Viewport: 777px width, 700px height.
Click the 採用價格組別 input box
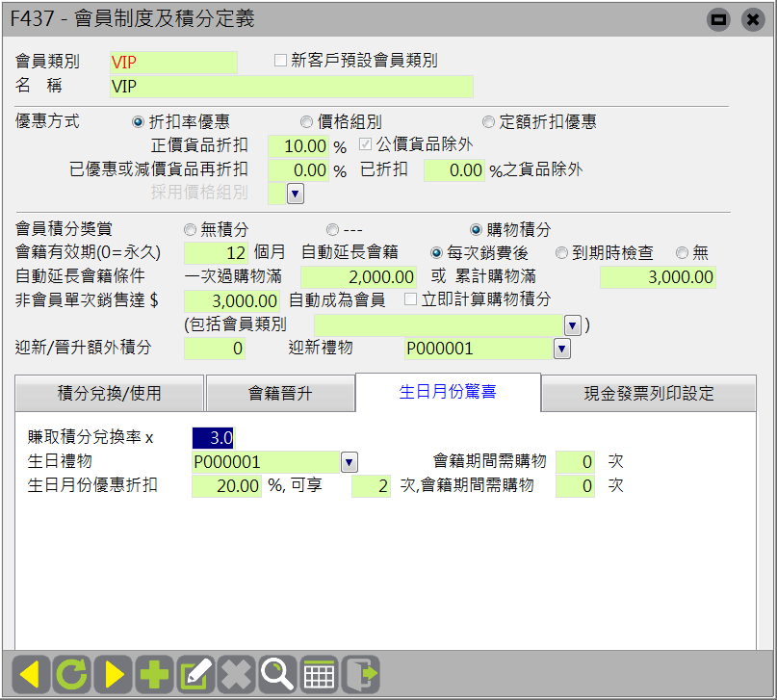276,194
